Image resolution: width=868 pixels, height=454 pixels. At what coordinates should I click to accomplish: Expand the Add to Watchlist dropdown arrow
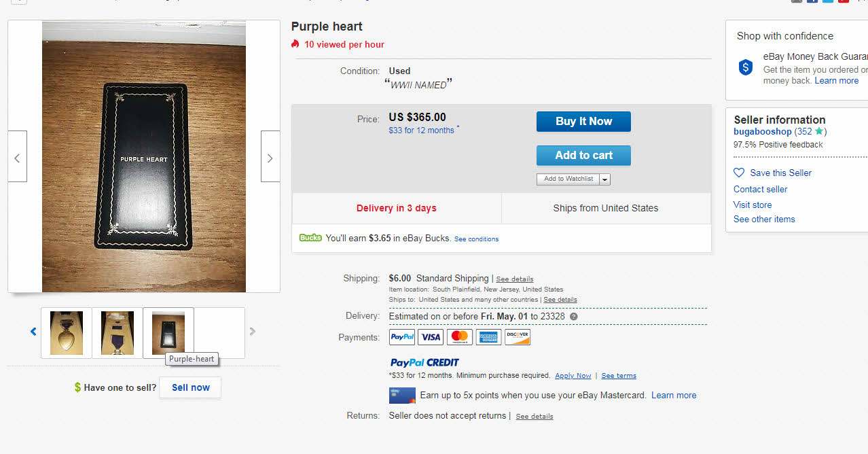click(x=605, y=179)
